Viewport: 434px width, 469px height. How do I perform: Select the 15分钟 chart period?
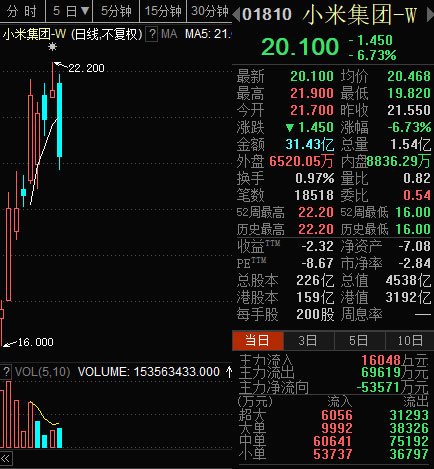163,11
